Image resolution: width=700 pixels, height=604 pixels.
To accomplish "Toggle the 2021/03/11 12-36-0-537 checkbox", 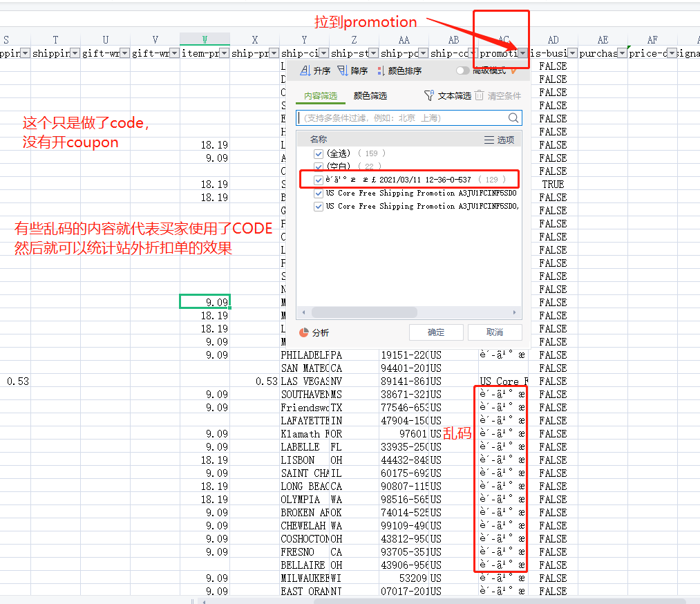I will 319,180.
